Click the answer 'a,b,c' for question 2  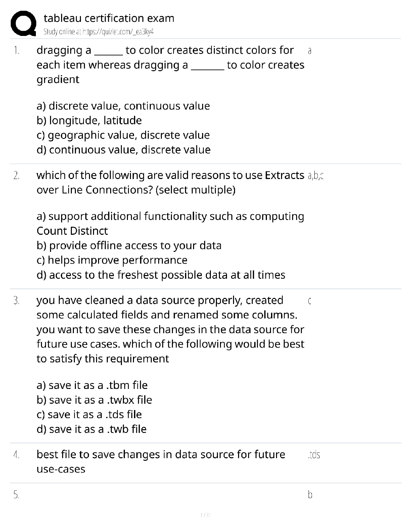315,176
